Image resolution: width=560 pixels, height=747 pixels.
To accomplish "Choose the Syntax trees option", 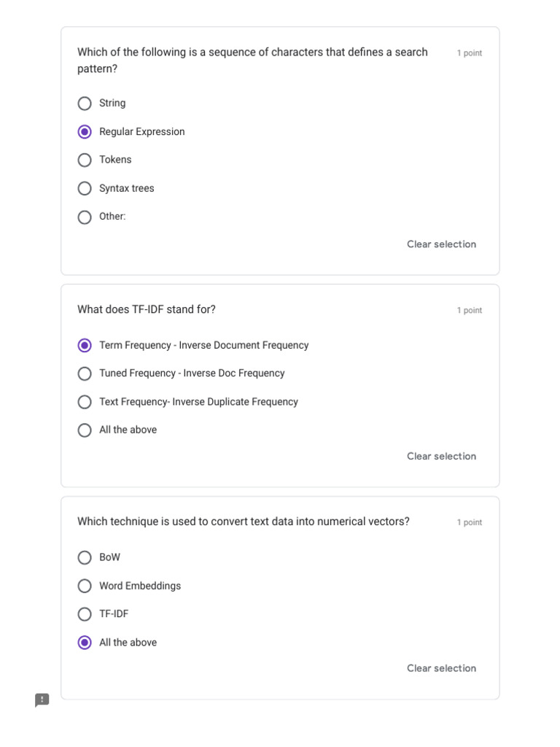I will [x=85, y=188].
